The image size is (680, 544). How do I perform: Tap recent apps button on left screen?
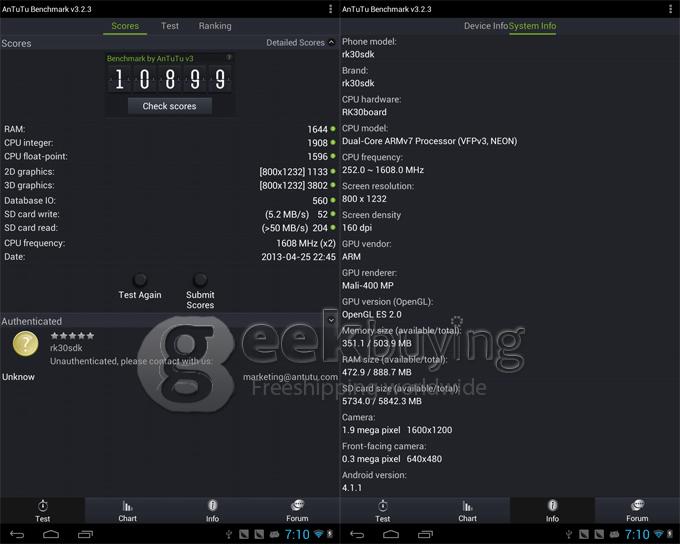pyautogui.click(x=85, y=534)
